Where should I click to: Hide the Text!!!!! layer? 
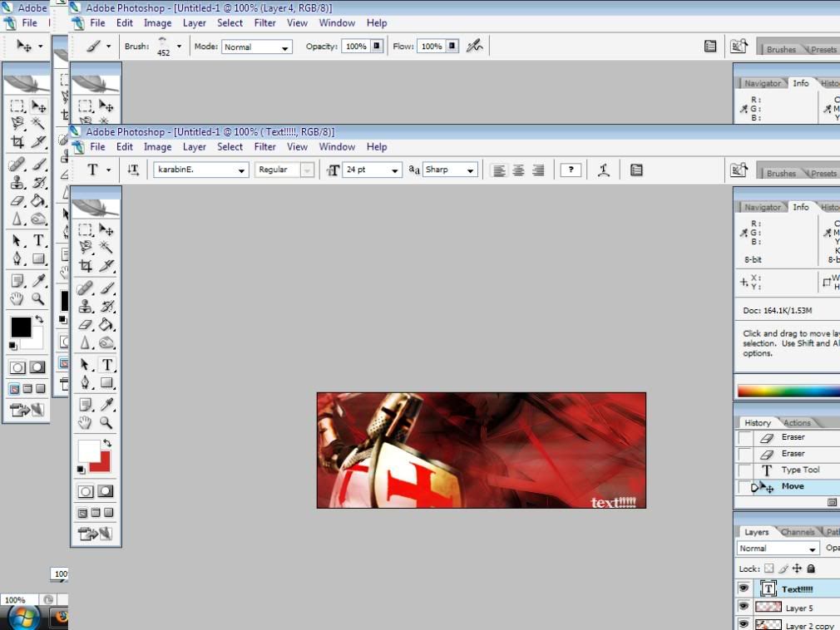pyautogui.click(x=744, y=588)
